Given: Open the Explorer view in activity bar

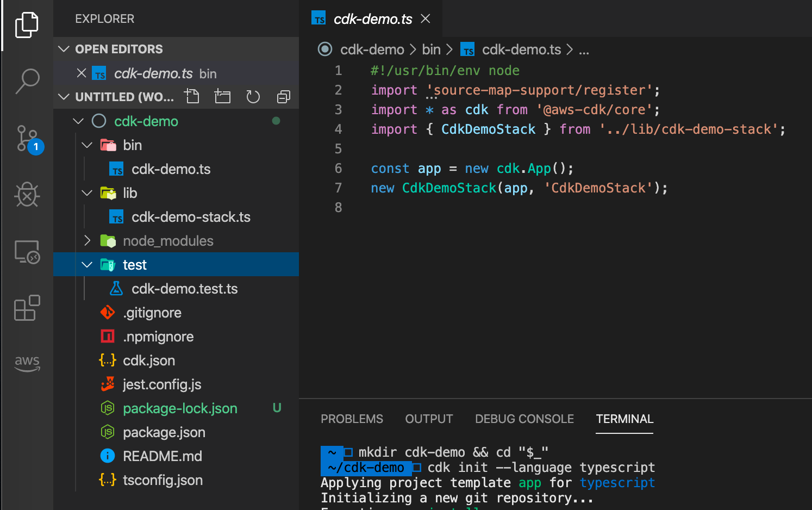Looking at the screenshot, I should [27, 25].
